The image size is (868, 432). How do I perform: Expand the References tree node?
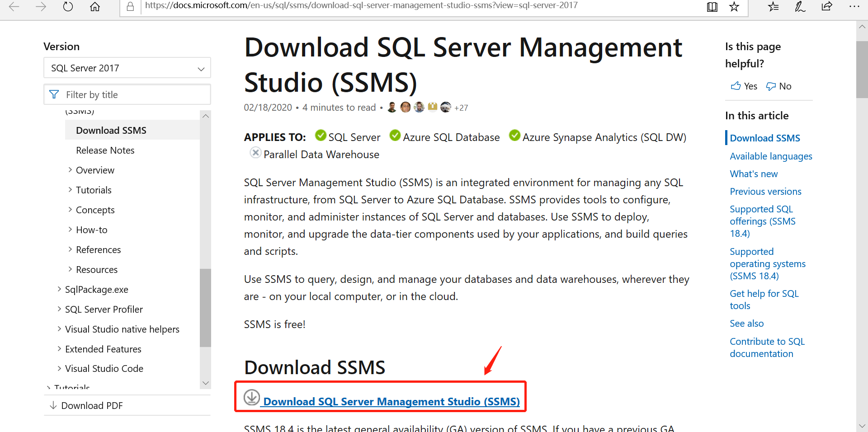point(70,249)
